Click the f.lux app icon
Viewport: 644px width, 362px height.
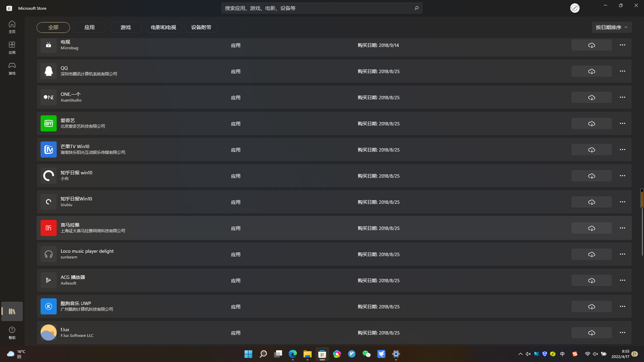49,333
